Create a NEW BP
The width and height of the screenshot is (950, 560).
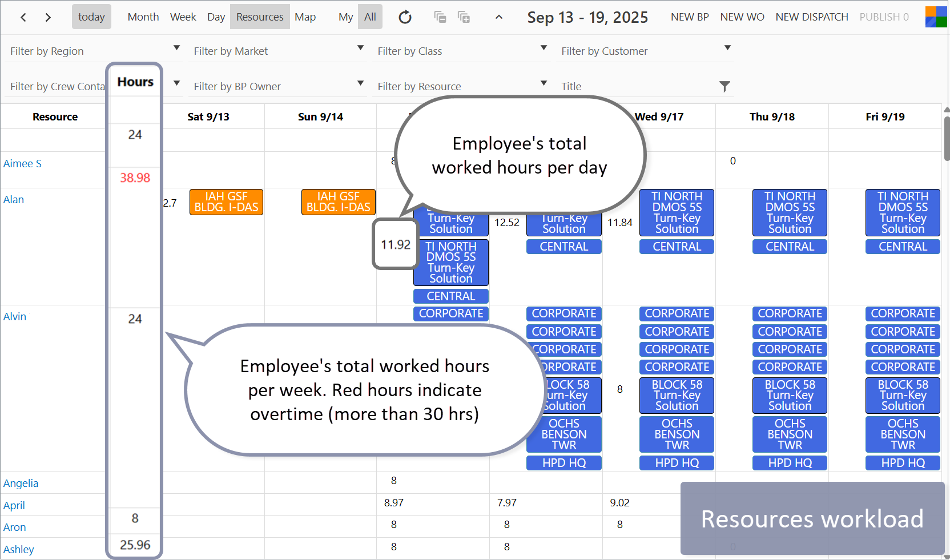tap(690, 17)
